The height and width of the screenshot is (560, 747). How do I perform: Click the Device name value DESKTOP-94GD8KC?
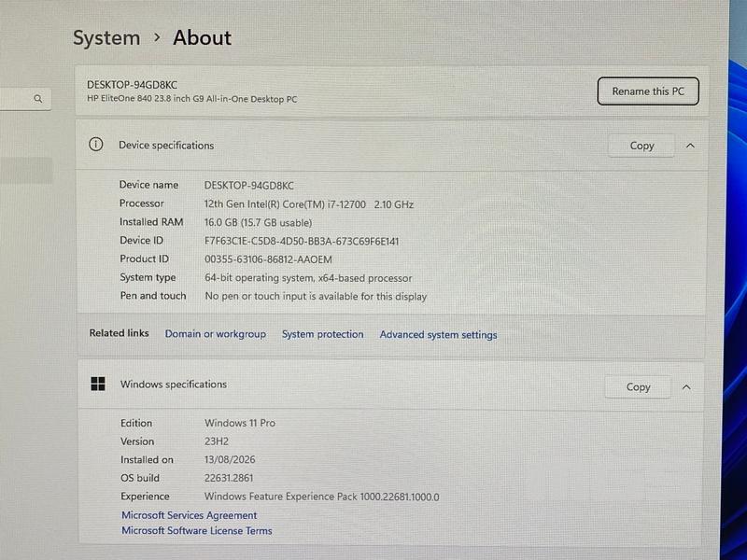click(x=249, y=185)
